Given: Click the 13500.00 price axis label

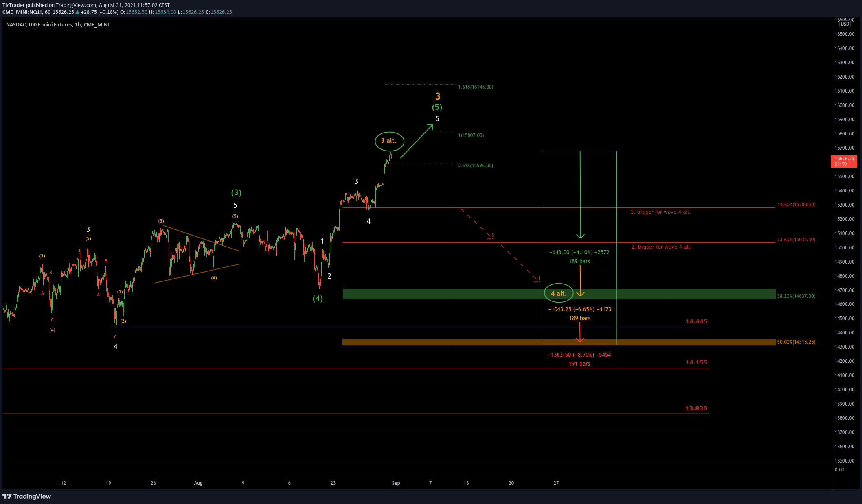Looking at the screenshot, I should [844, 461].
